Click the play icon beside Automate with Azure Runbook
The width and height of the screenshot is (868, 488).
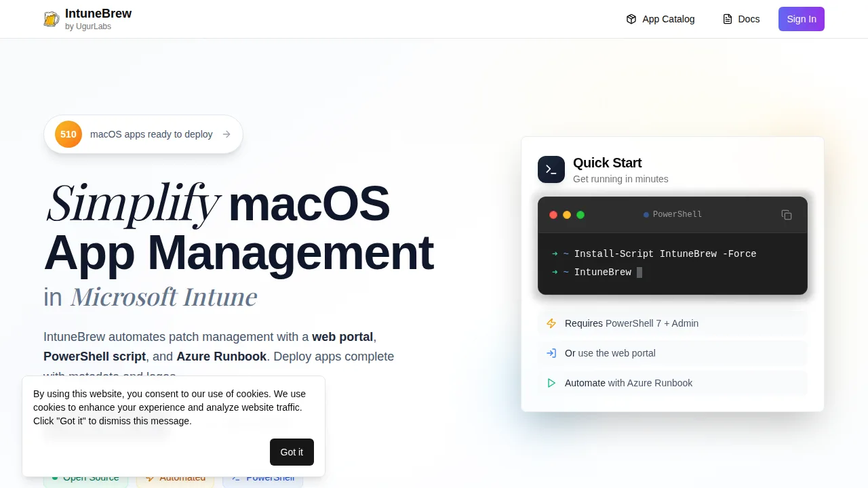551,383
